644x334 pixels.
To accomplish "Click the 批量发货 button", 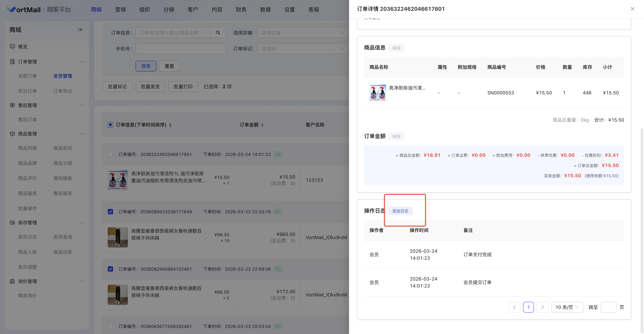I will pos(150,87).
